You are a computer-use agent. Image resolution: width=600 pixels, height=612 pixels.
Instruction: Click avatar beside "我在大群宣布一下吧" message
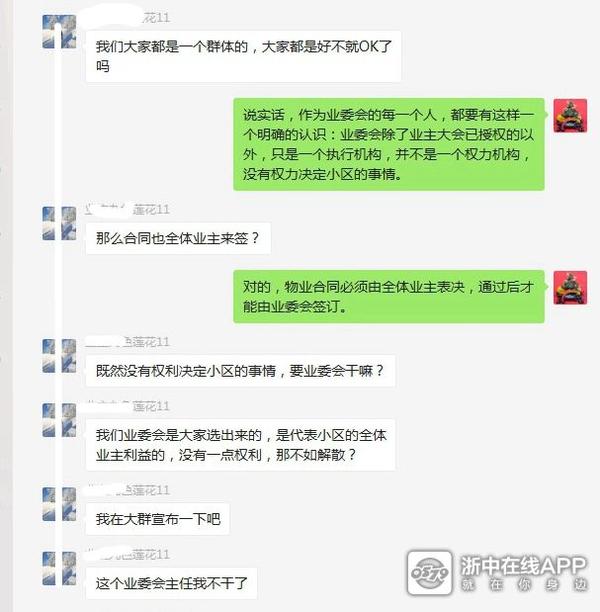[x=59, y=504]
